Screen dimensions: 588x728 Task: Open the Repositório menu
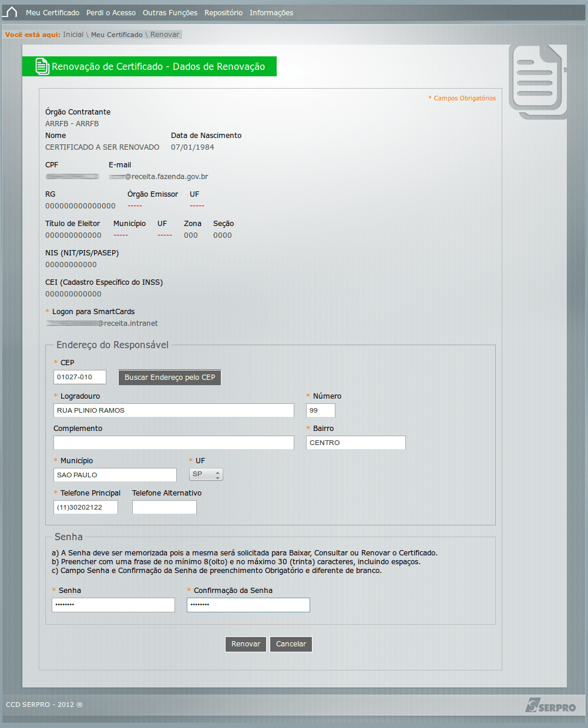(223, 13)
